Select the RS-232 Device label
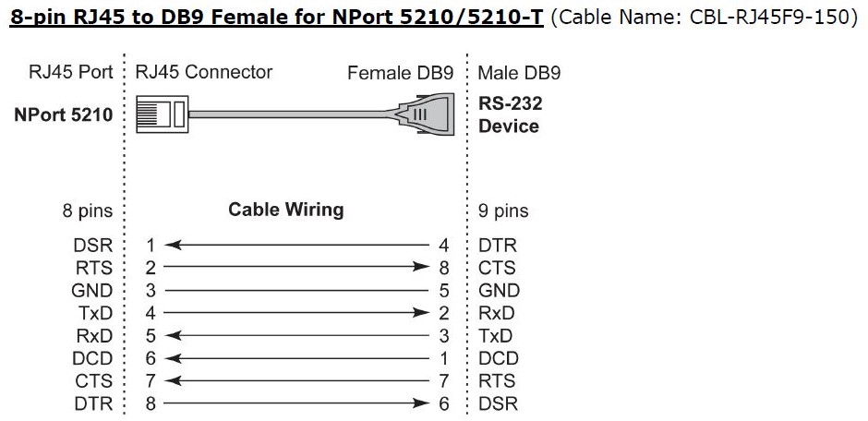 (x=510, y=115)
